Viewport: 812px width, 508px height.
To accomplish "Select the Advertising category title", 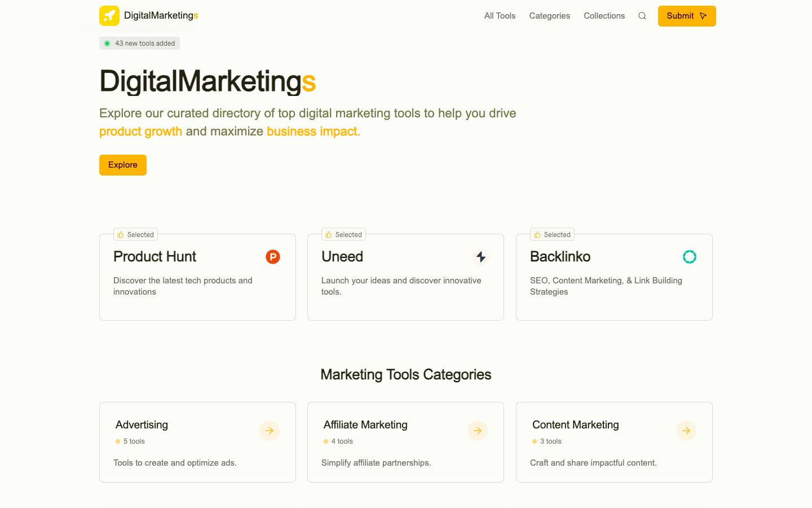I will 142,425.
